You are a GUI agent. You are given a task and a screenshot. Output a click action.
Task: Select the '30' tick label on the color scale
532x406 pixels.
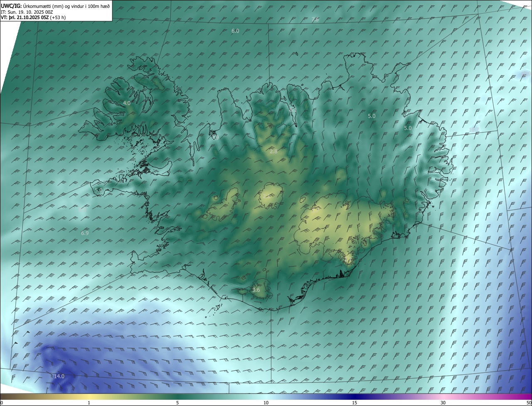(443, 403)
